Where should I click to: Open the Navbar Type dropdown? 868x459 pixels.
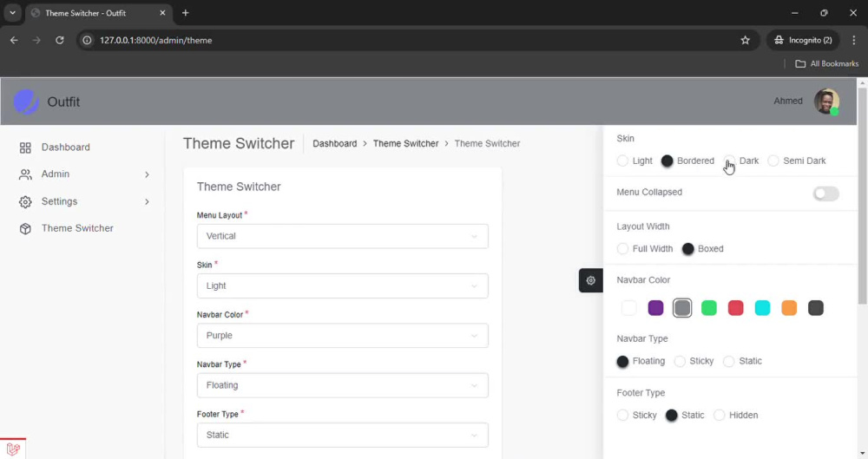343,385
